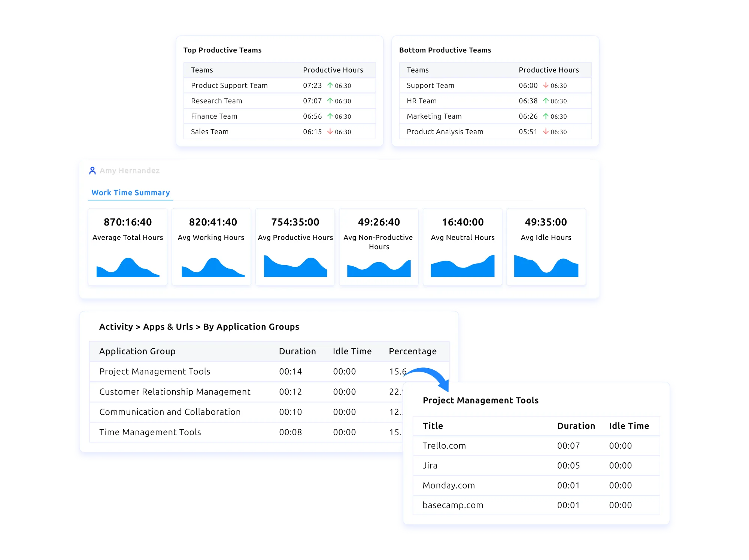
Task: Open Customer Relationship Management group row
Action: pyautogui.click(x=175, y=392)
